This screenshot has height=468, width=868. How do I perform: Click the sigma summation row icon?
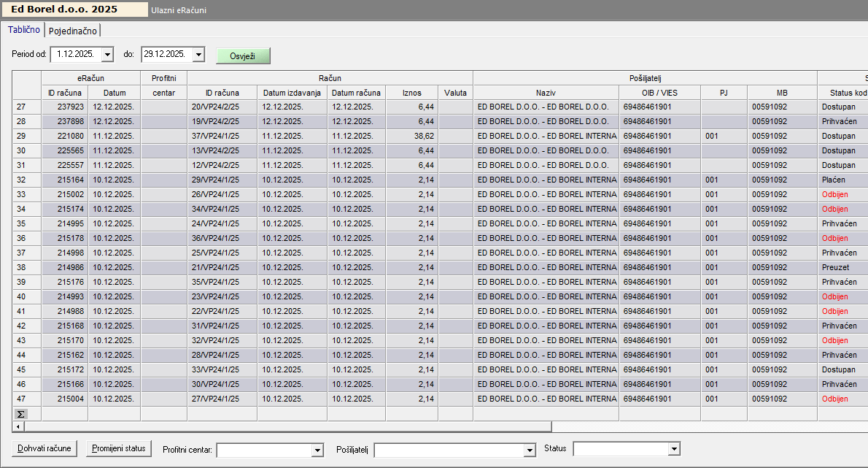pos(20,414)
